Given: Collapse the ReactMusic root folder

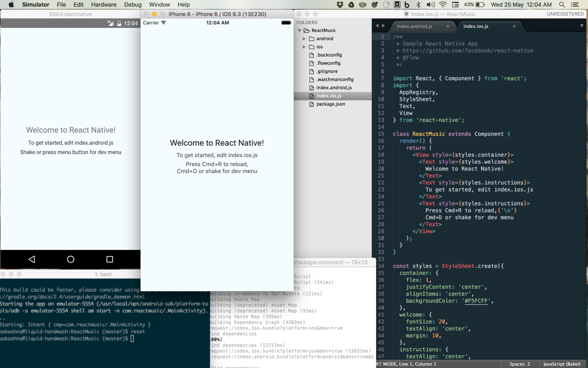Looking at the screenshot, I should pos(300,31).
